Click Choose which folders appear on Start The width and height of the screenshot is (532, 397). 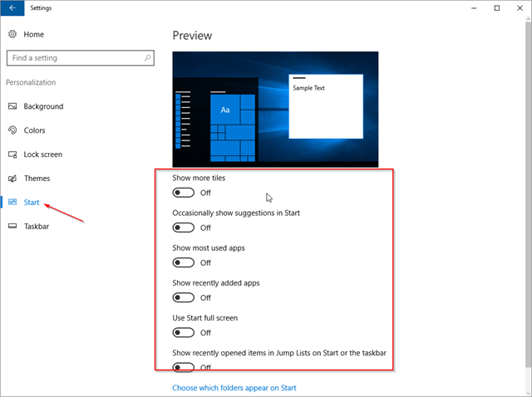[234, 388]
